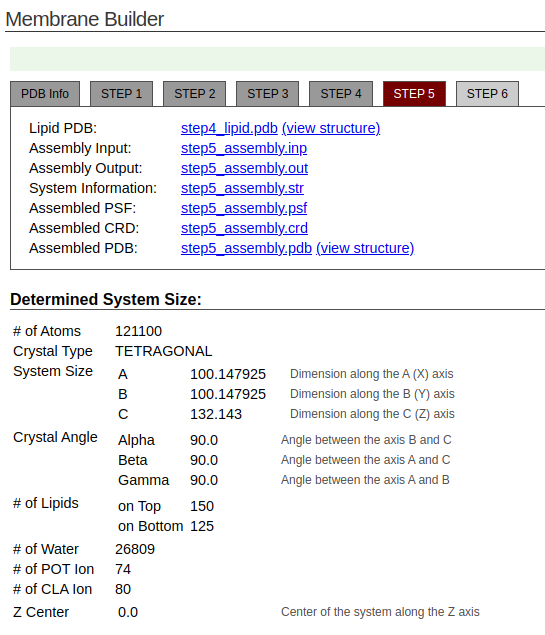Click the CLA ion count 80

(123, 589)
